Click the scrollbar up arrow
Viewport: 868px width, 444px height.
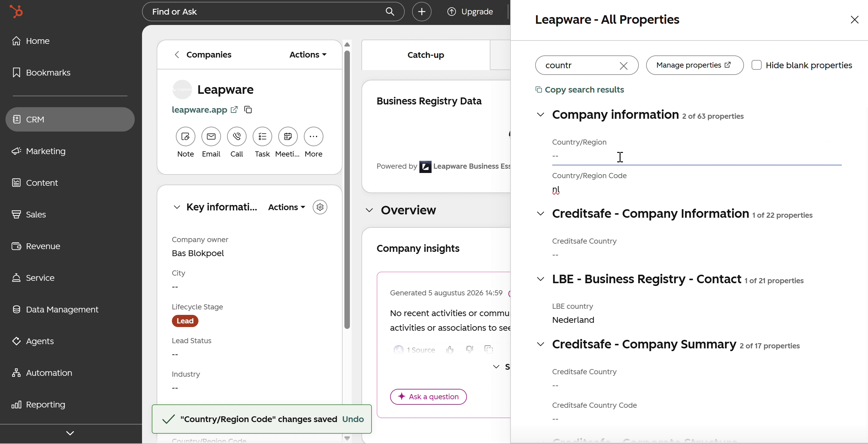[347, 44]
